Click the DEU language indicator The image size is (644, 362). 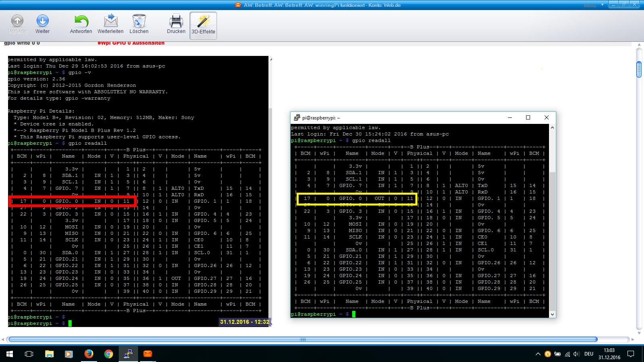(x=589, y=354)
